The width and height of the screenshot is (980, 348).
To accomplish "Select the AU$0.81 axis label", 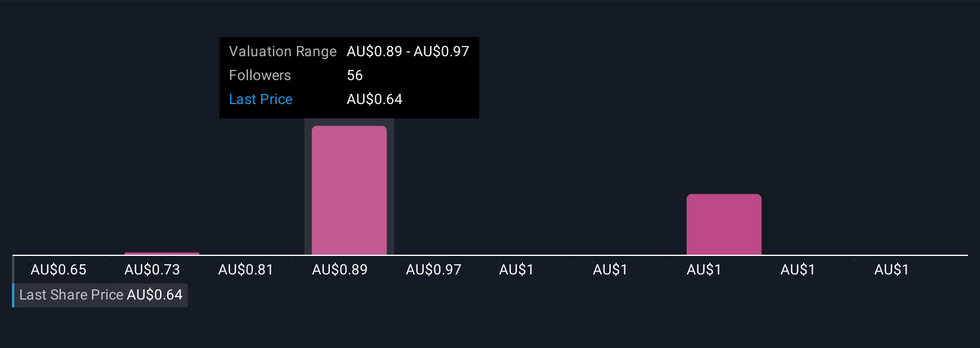I will click(246, 270).
